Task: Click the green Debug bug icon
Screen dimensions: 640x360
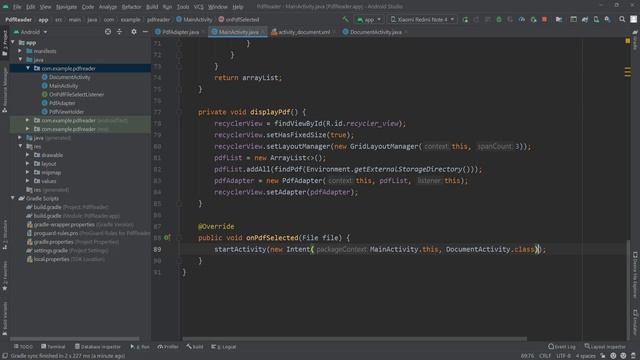Action: point(499,19)
